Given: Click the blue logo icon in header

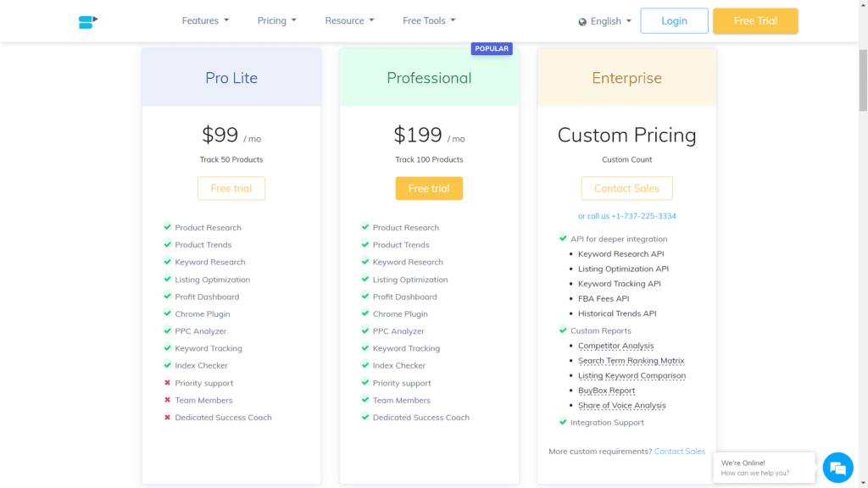Looking at the screenshot, I should [x=88, y=21].
